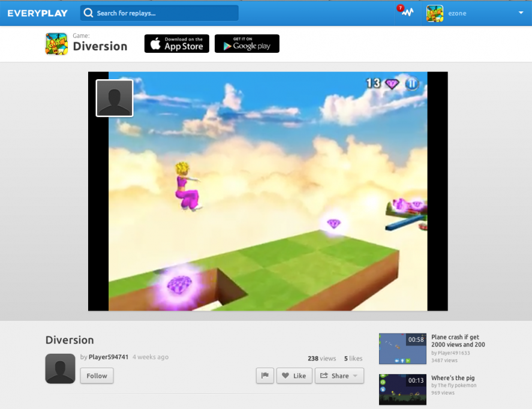Viewport: 532px width, 409px height.
Task: Pause the replay with the pause control
Action: point(411,84)
